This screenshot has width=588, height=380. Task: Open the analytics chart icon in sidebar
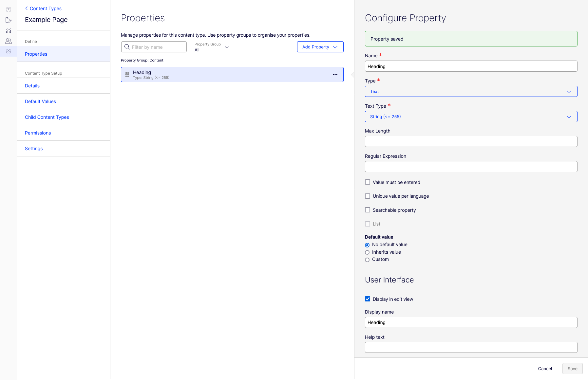(9, 30)
